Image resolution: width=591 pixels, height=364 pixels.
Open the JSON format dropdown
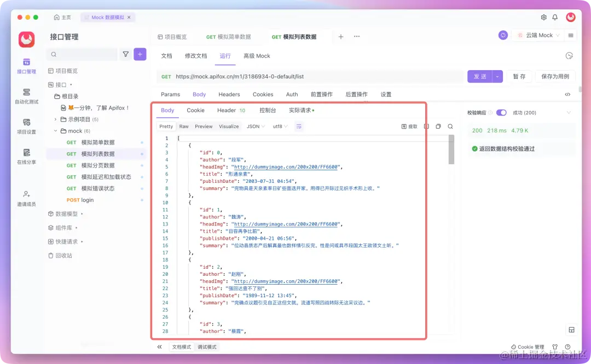(256, 126)
